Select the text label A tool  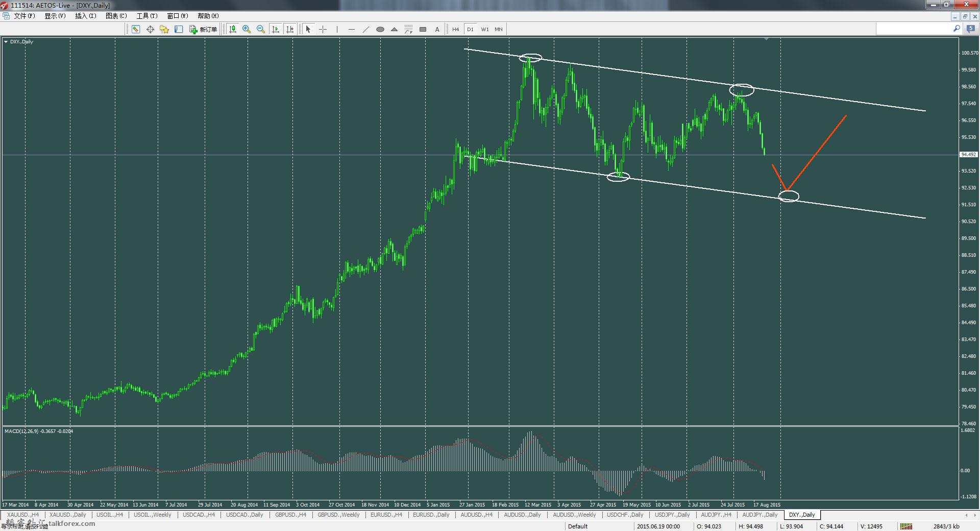[437, 29]
